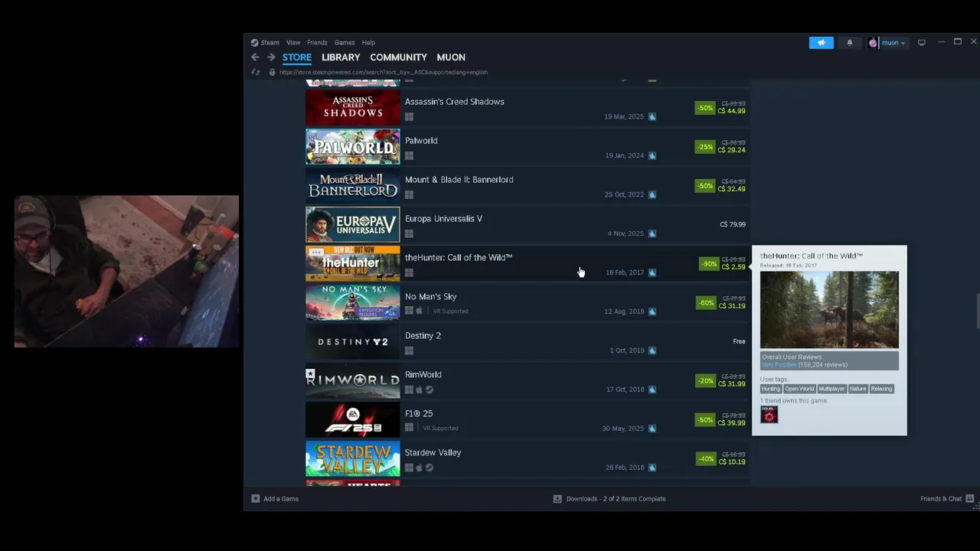Click review thumbs icon on F1 25 row
Viewport: 980px width, 551px height.
(x=652, y=429)
